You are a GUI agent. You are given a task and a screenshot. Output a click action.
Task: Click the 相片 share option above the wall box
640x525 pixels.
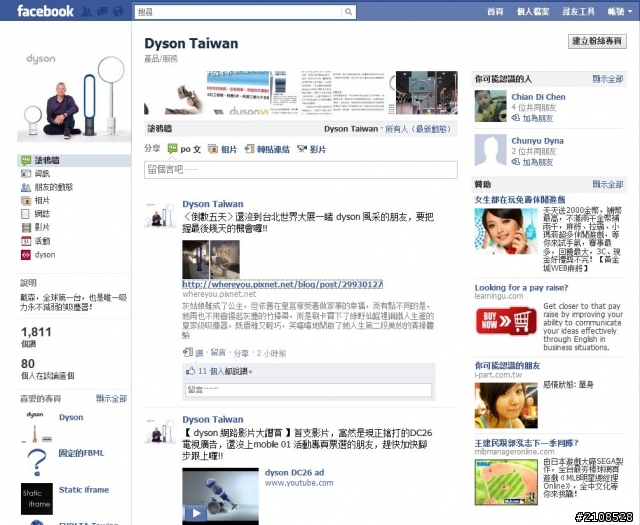[x=222, y=149]
